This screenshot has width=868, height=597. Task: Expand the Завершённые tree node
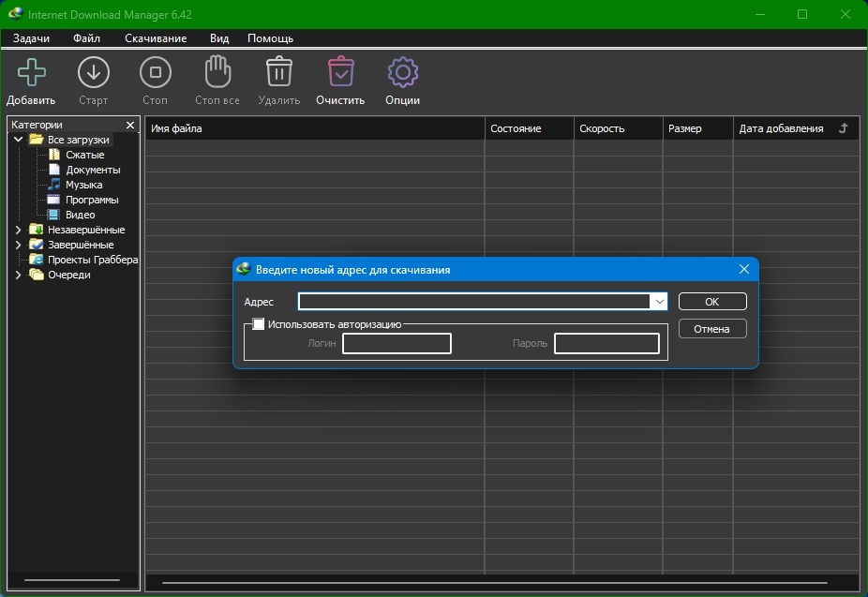18,244
